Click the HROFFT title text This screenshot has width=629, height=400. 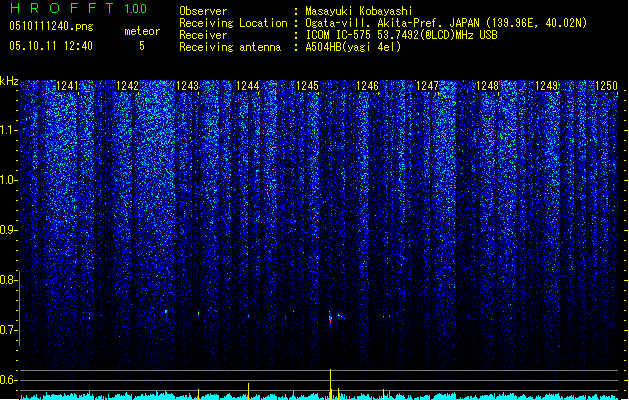(62, 8)
